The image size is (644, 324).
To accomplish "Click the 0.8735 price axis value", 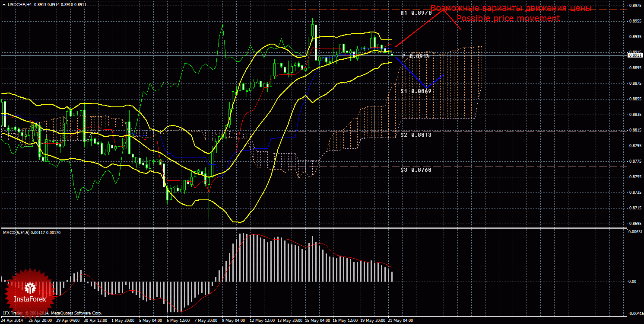I will pyautogui.click(x=634, y=192).
